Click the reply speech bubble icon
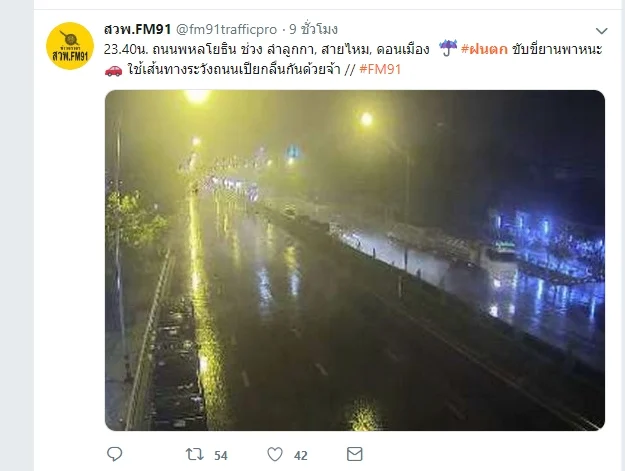Image resolution: width=625 pixels, height=471 pixels. [114, 454]
